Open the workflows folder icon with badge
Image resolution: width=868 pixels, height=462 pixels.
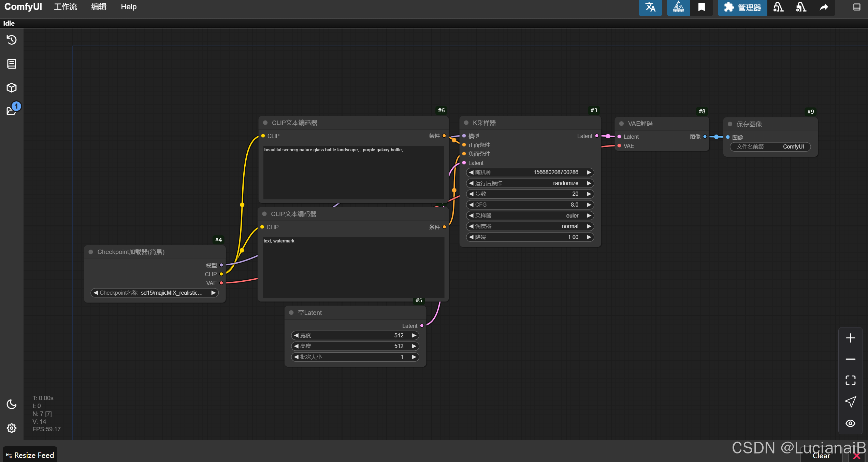pos(12,111)
